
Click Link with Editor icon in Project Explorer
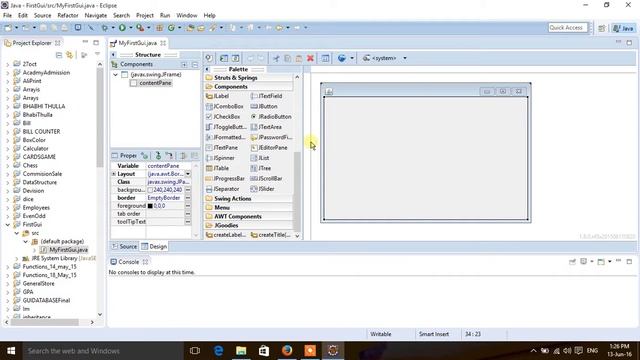pyautogui.click(x=70, y=55)
